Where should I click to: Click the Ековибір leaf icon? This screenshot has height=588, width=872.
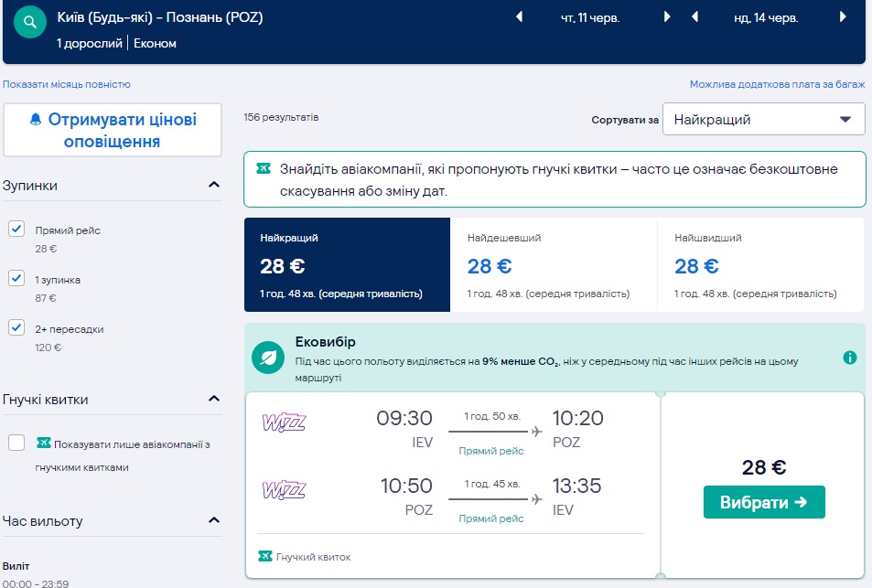[269, 357]
